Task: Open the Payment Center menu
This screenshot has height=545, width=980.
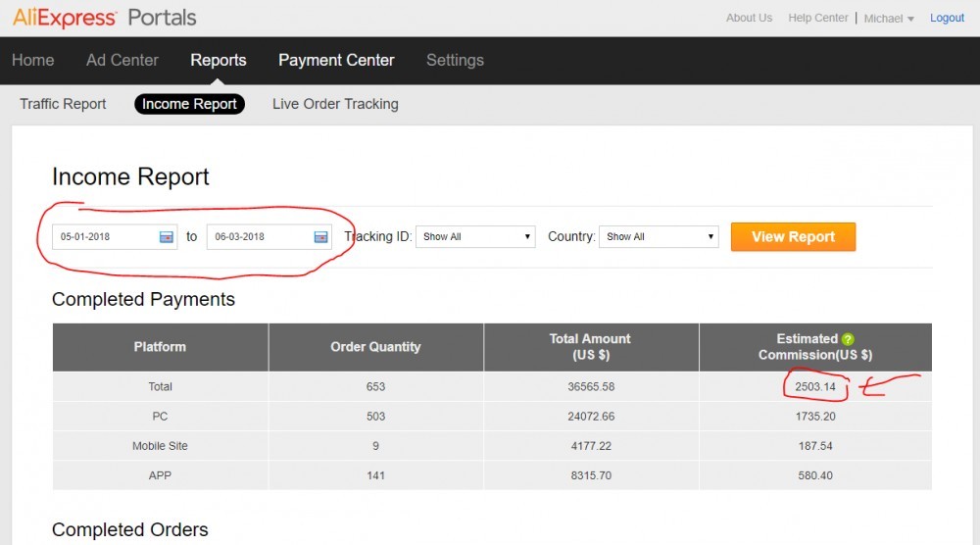Action: (x=336, y=60)
